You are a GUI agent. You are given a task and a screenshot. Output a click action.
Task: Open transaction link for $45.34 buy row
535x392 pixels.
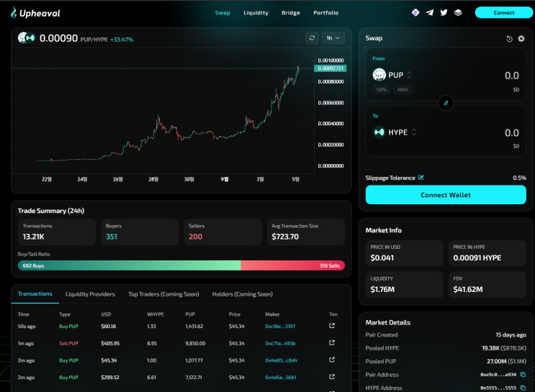(x=332, y=360)
